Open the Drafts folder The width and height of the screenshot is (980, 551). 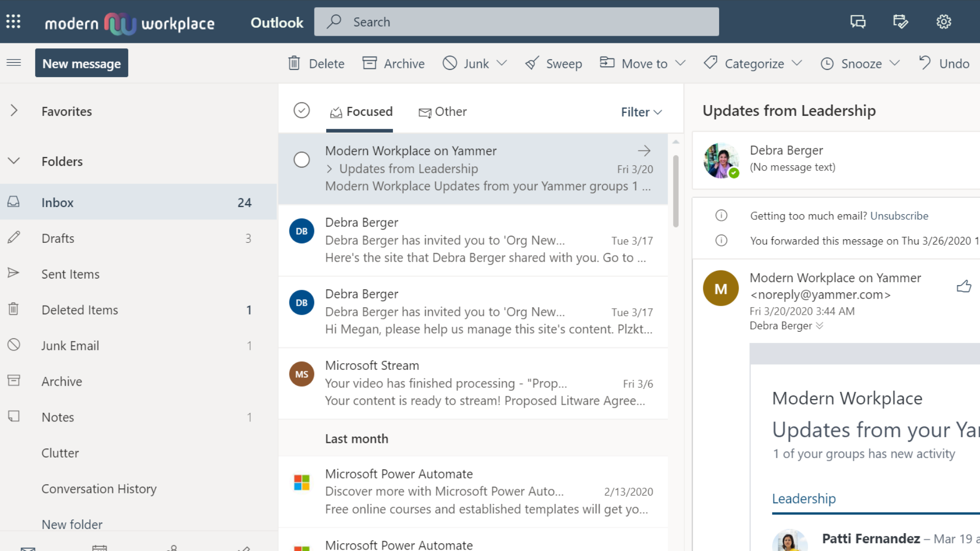tap(138, 238)
